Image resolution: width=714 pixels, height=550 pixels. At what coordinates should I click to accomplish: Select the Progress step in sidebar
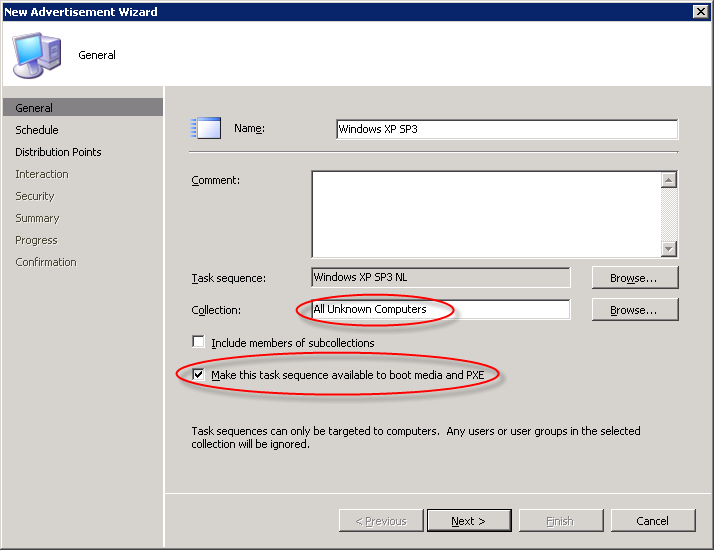point(36,240)
